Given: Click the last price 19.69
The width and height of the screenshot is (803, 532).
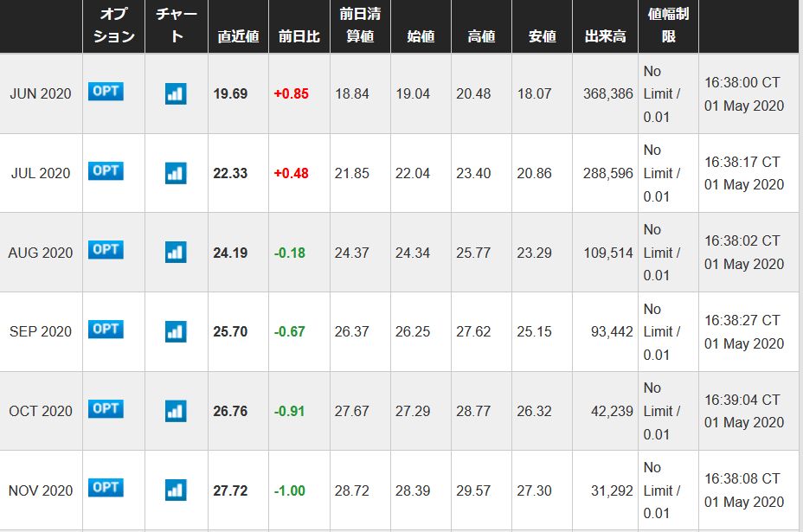Looking at the screenshot, I should pos(230,93).
